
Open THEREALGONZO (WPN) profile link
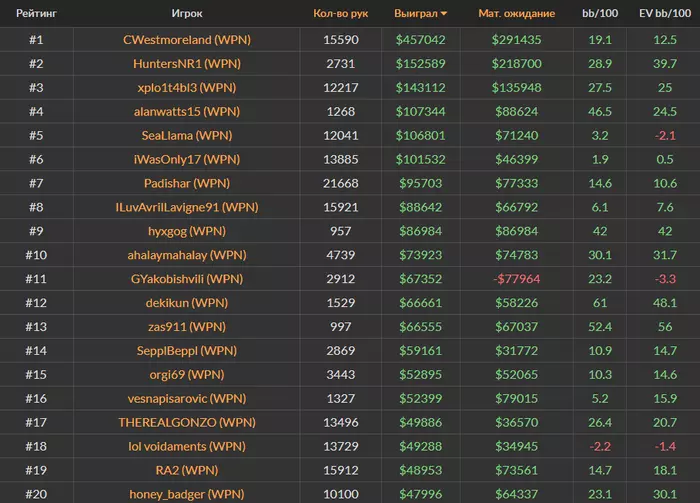click(187, 422)
